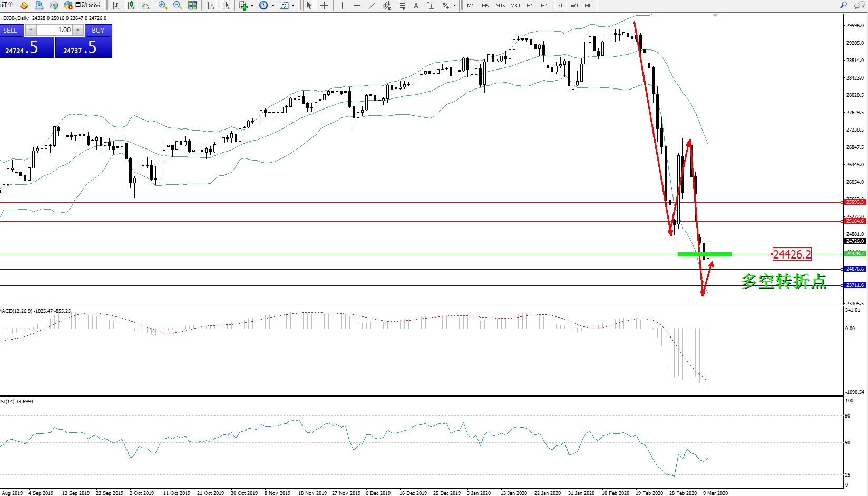The image size is (868, 496).
Task: Choose the horizontal line drawing tool
Action: click(357, 5)
